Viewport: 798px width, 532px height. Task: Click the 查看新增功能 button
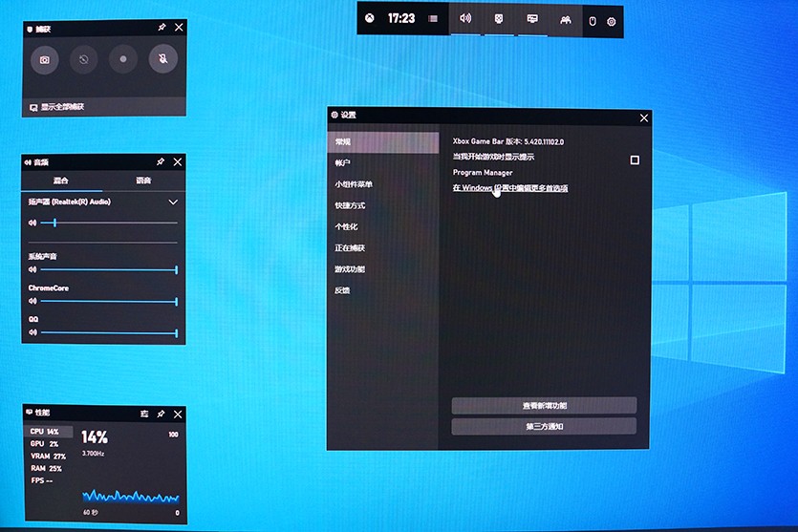(544, 405)
